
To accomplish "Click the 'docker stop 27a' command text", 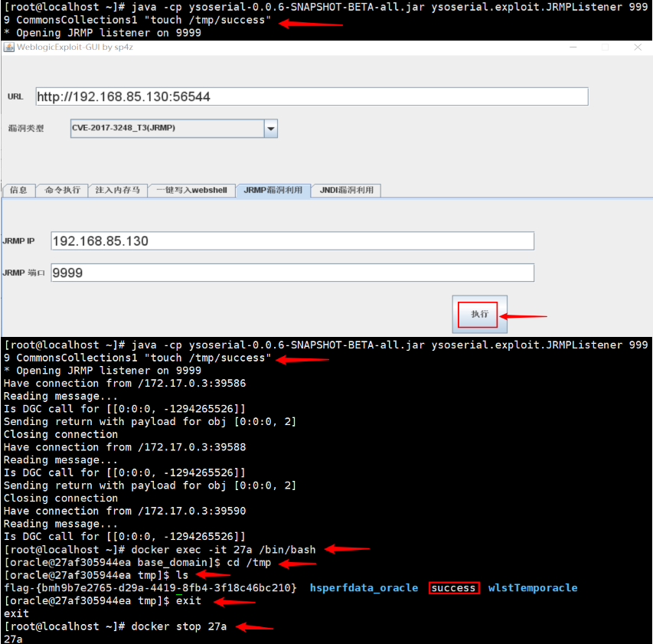I will tap(179, 626).
